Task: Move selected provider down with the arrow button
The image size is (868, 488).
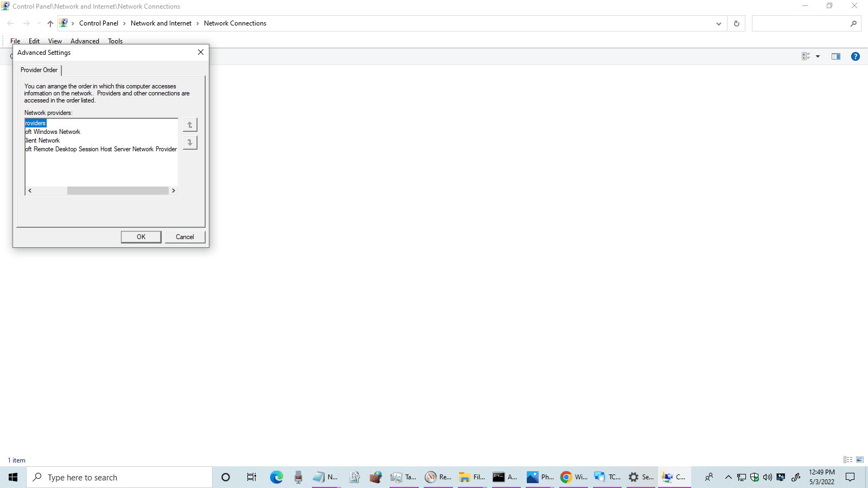Action: 190,143
